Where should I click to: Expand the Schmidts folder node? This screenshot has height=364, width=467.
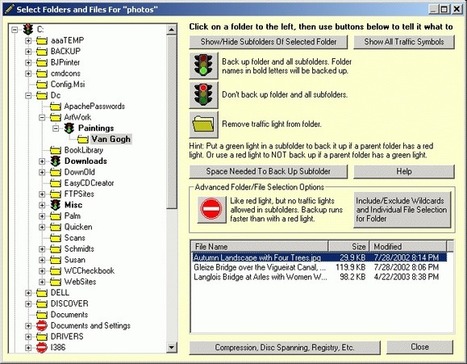42,249
